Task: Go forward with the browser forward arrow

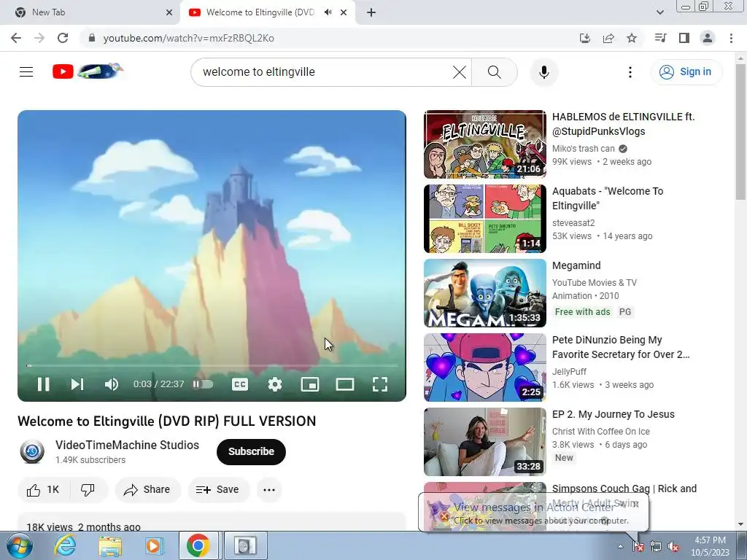Action: [x=39, y=38]
